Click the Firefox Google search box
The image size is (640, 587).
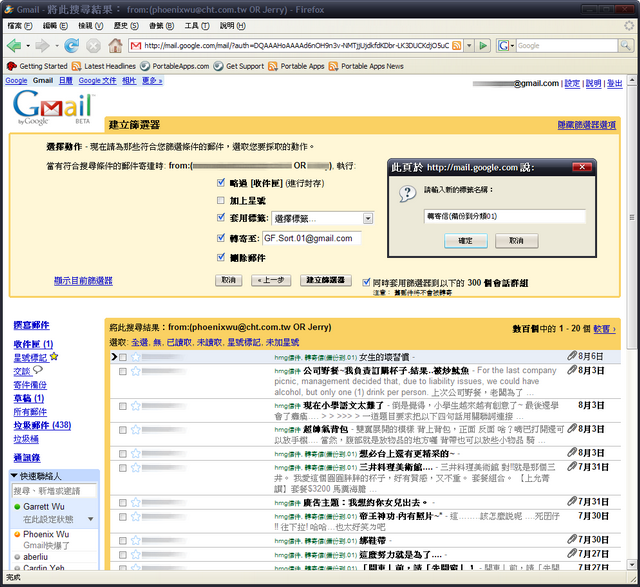coord(567,45)
